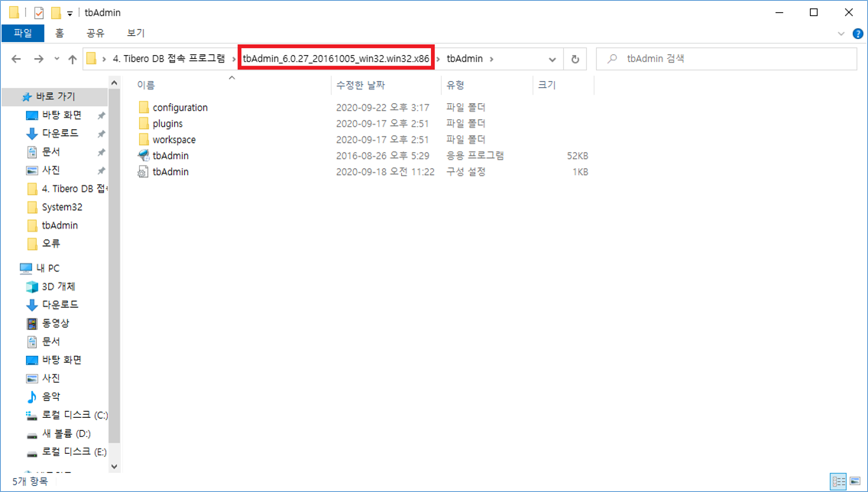Open 로컬 디스크 (C:) drive
Viewport: 868px width, 492px height.
pyautogui.click(x=75, y=415)
